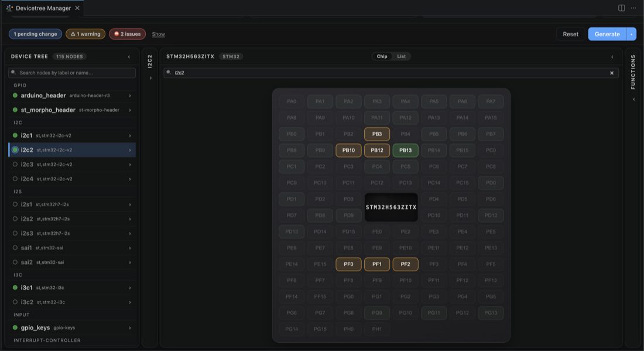This screenshot has width=644, height=351.
Task: Click pin PH1 on the chip
Action: tap(377, 329)
